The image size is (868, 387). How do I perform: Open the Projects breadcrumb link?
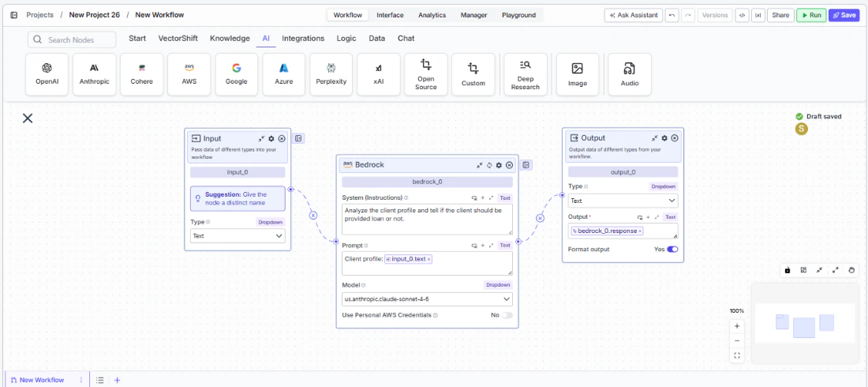[x=40, y=15]
